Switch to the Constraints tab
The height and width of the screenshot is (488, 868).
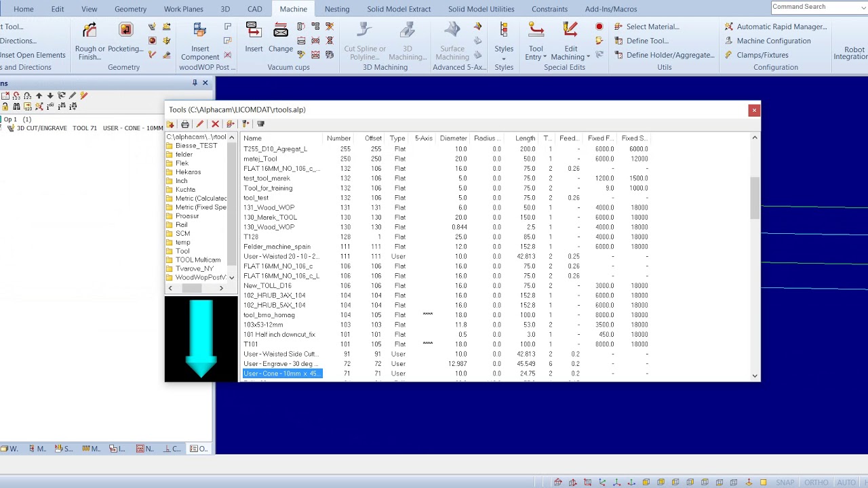(x=549, y=9)
